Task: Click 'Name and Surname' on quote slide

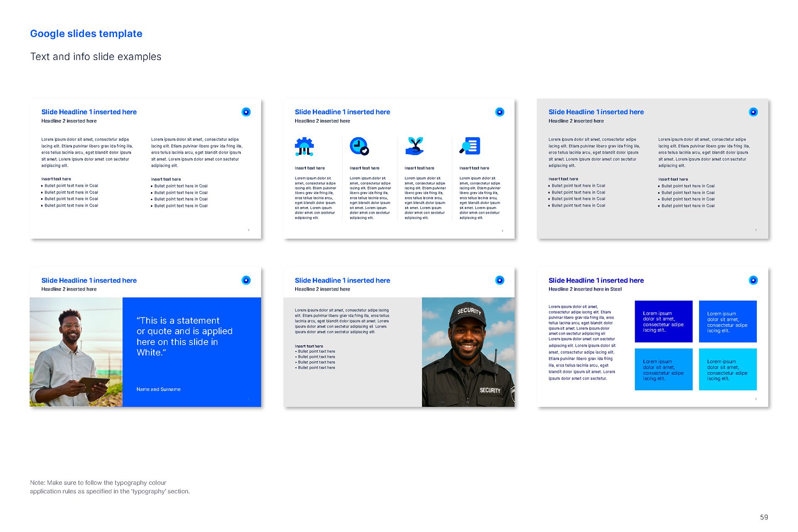Action: pyautogui.click(x=158, y=389)
